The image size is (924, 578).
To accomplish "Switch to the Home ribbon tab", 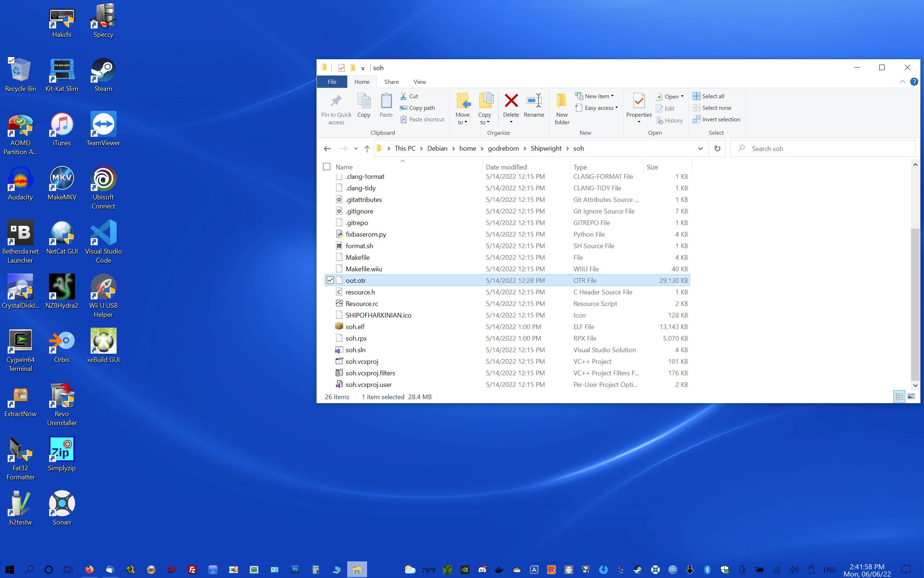I will click(x=362, y=81).
